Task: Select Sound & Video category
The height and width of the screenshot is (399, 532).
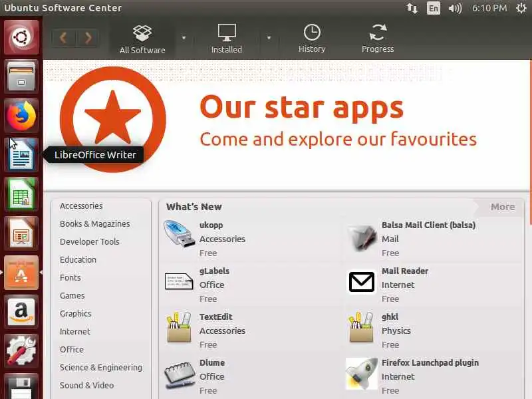Action: coord(86,386)
